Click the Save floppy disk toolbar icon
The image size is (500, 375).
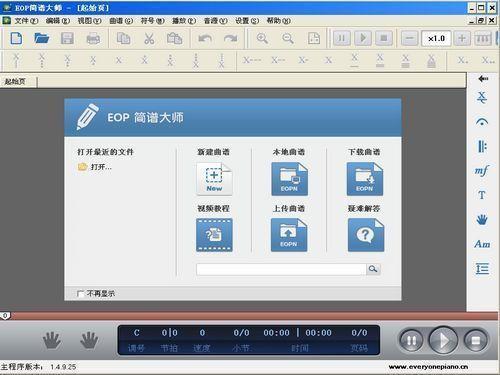67,38
